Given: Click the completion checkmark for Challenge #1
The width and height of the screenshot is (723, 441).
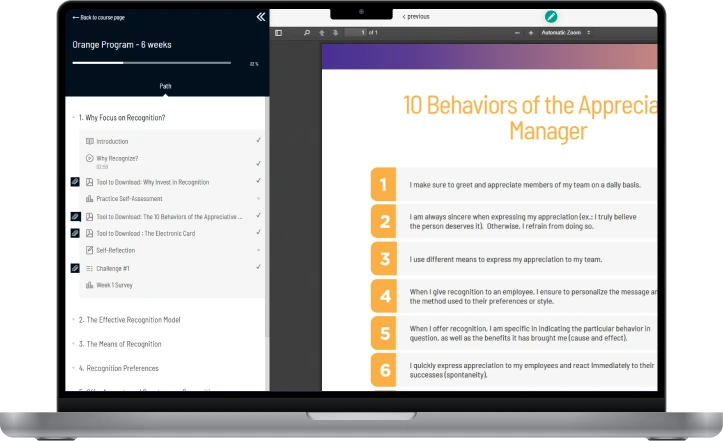Looking at the screenshot, I should pos(258,268).
